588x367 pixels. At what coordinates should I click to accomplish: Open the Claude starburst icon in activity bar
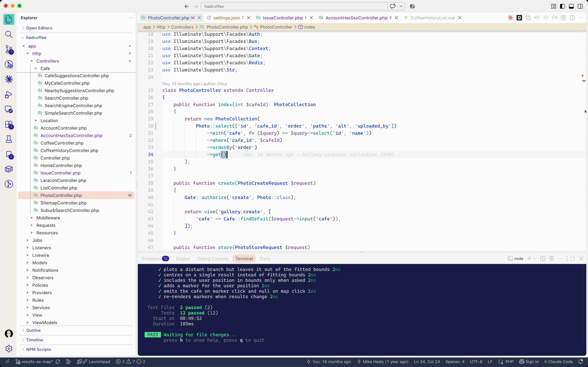pyautogui.click(x=9, y=79)
